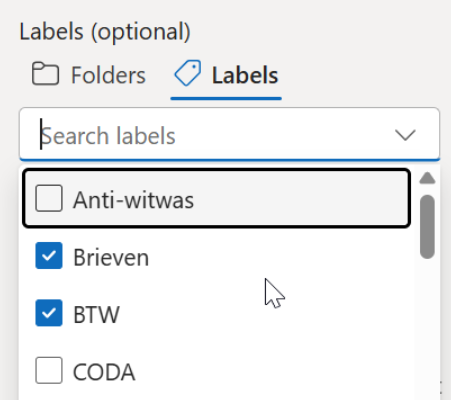The height and width of the screenshot is (400, 451).
Task: Click the Brieven option text
Action: pos(111,258)
